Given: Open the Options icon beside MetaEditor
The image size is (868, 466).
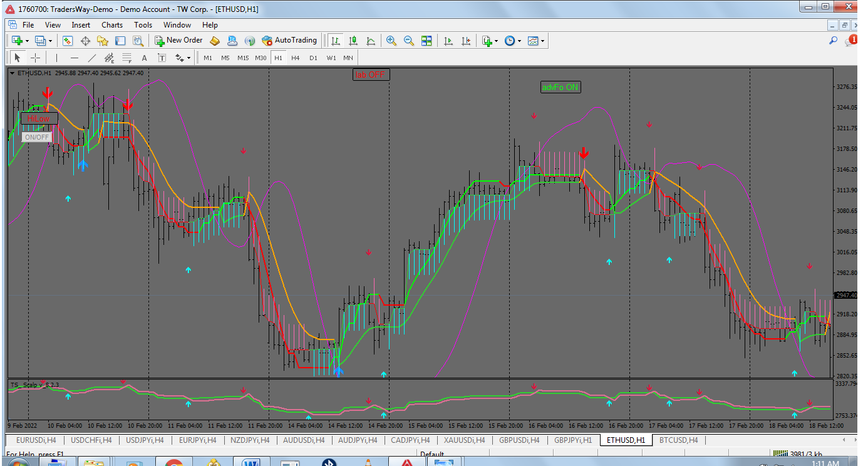Looking at the screenshot, I should coord(232,41).
